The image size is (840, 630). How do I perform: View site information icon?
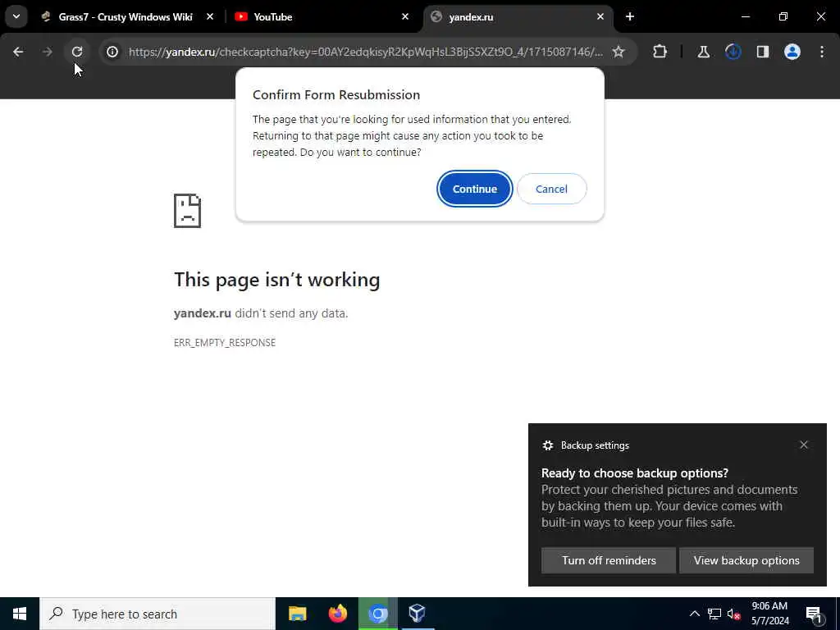point(112,52)
